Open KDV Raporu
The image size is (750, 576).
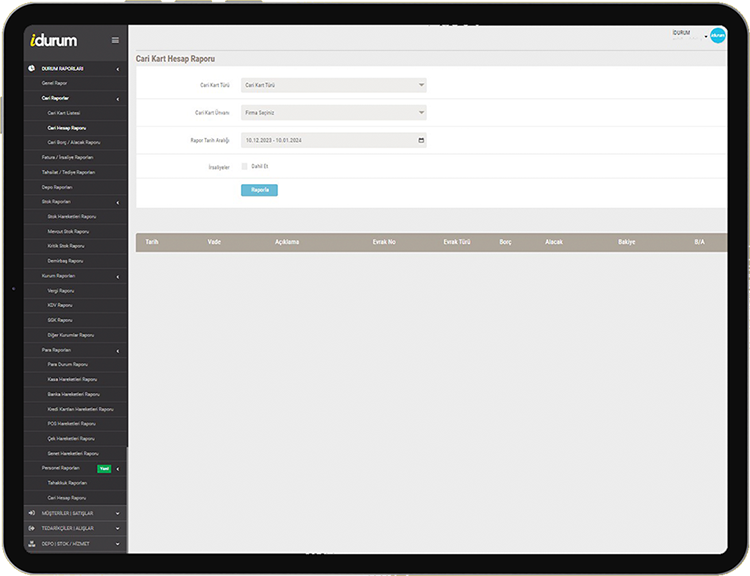[60, 305]
